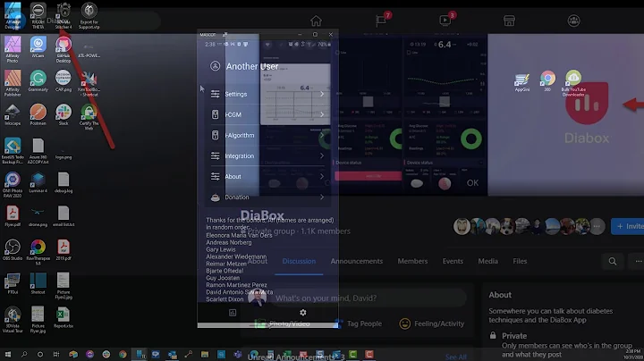Open Grammarly desktop shortcut
644x361 pixels.
38,80
